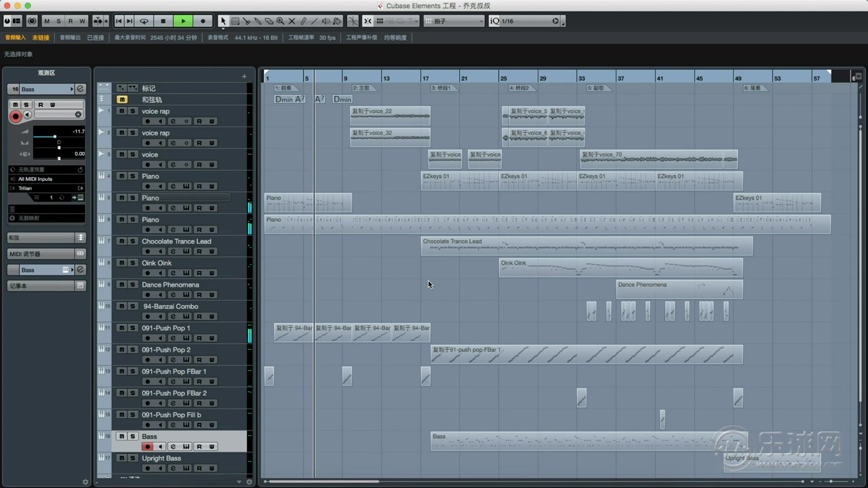
Task: Click the green Play transport button
Action: 183,21
